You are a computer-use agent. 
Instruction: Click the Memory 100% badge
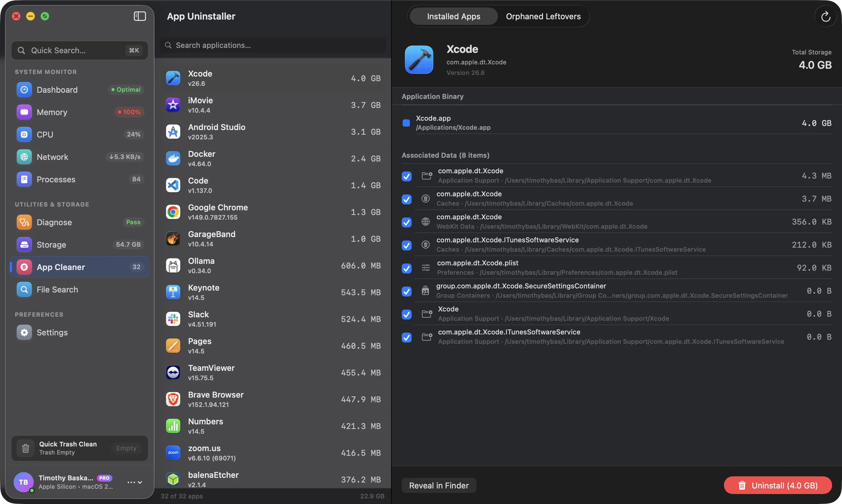click(x=129, y=112)
